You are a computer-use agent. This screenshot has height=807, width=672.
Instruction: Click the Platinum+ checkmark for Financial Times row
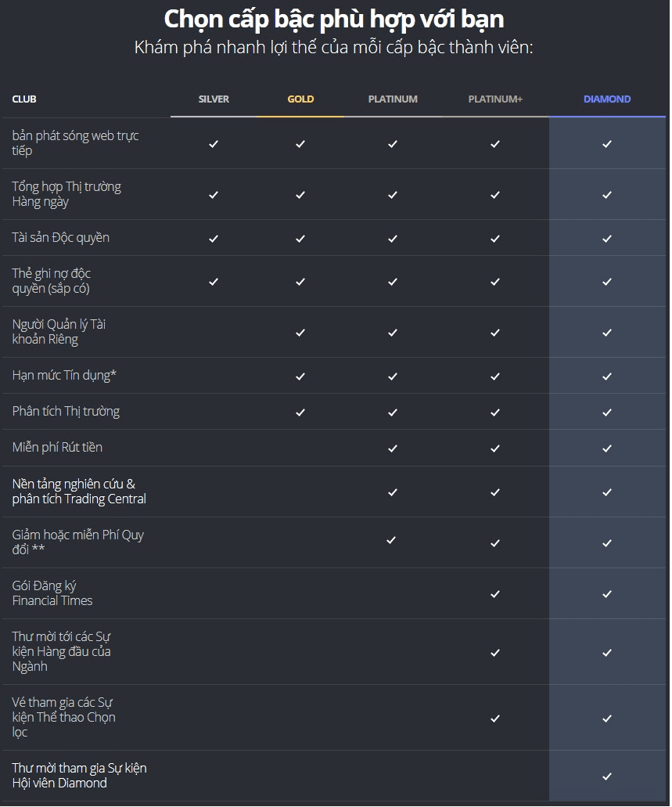(x=495, y=594)
